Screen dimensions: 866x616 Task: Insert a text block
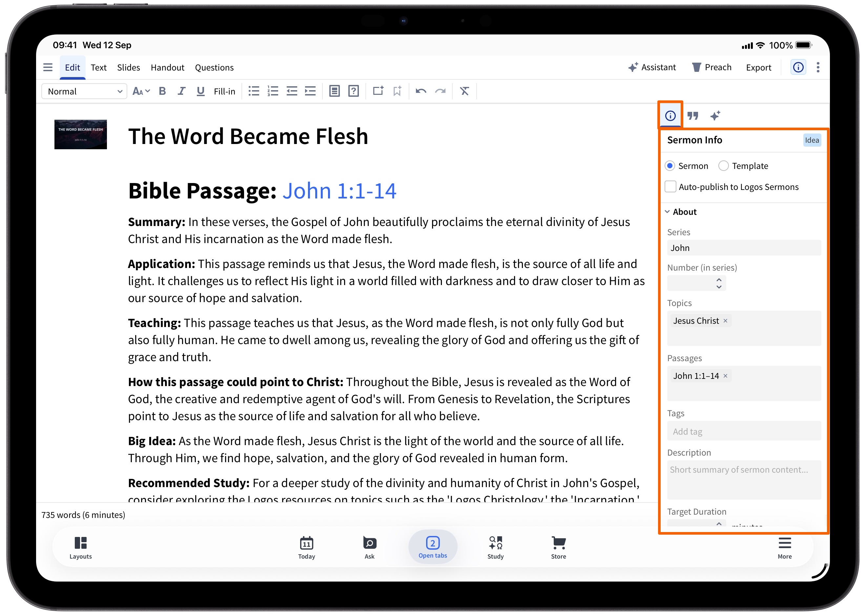click(334, 92)
